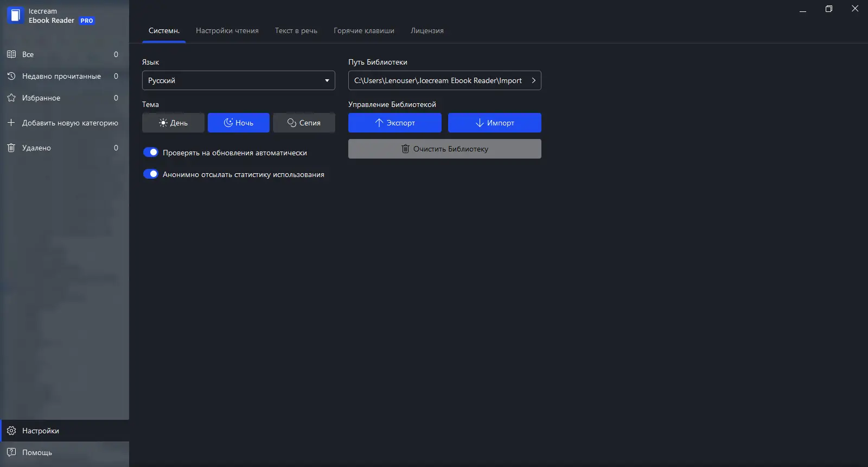Click the Управление Библиотекой label

(392, 104)
